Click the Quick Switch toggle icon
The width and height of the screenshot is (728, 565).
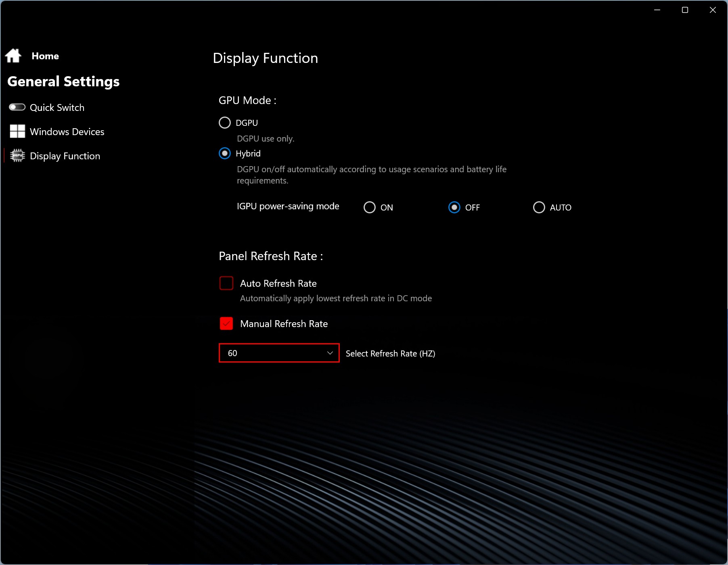coord(17,107)
